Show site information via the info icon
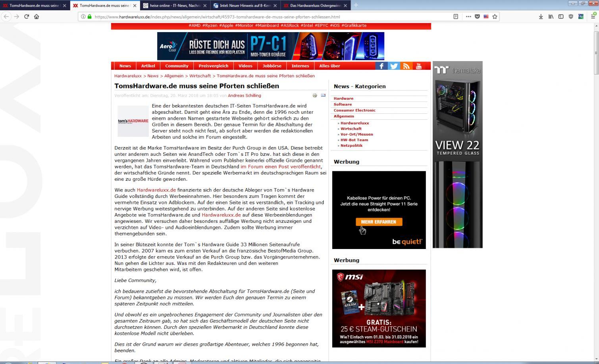Viewport: 599px width, 364px height. (83, 17)
